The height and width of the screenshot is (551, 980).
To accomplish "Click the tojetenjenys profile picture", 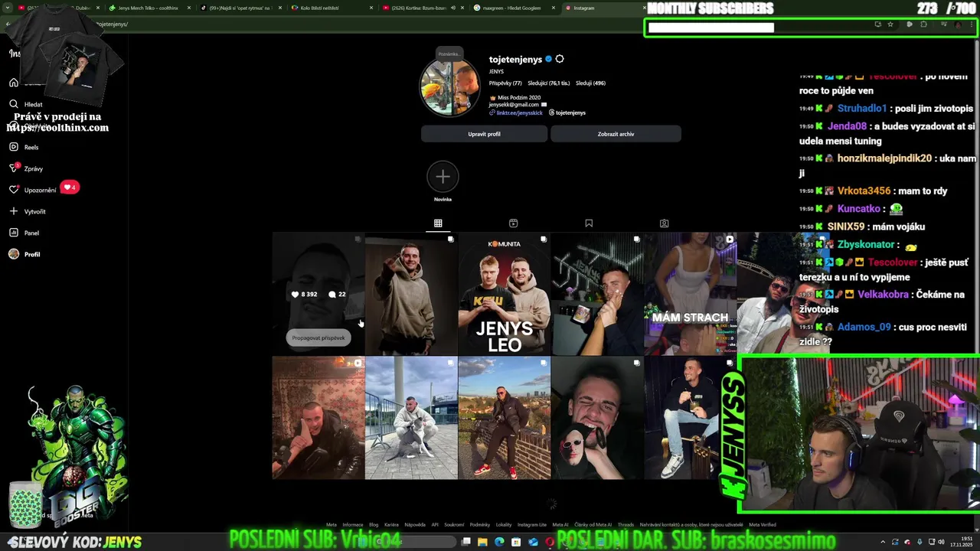I will 450,88.
